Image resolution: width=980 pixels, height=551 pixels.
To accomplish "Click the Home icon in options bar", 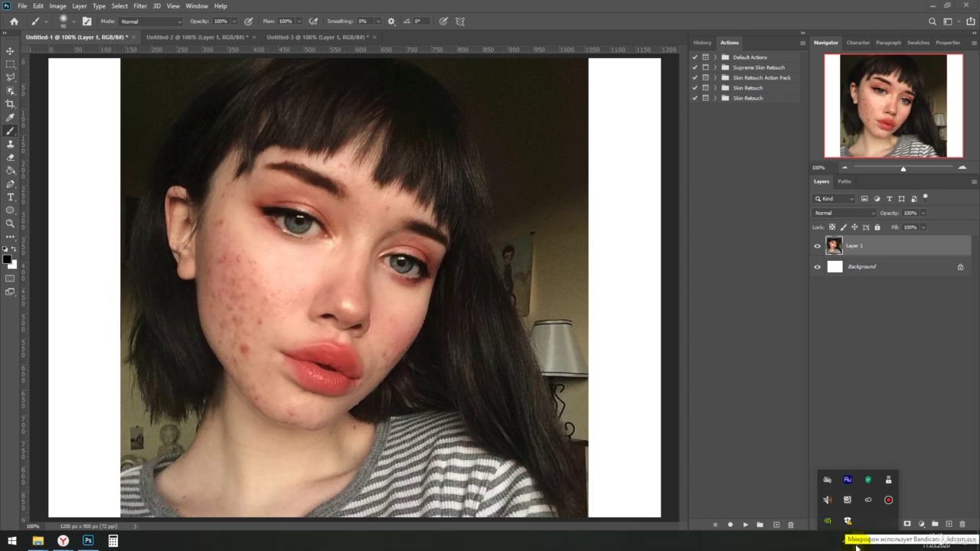I will pos(14,21).
